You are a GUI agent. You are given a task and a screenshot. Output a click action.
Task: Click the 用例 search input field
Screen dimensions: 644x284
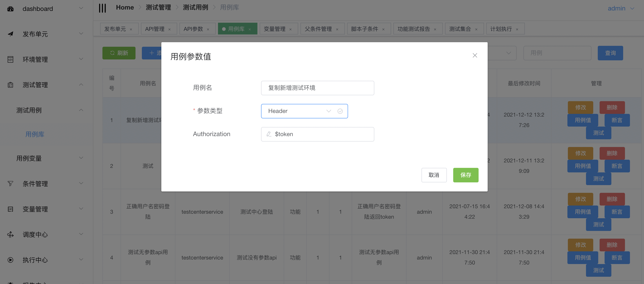click(557, 53)
